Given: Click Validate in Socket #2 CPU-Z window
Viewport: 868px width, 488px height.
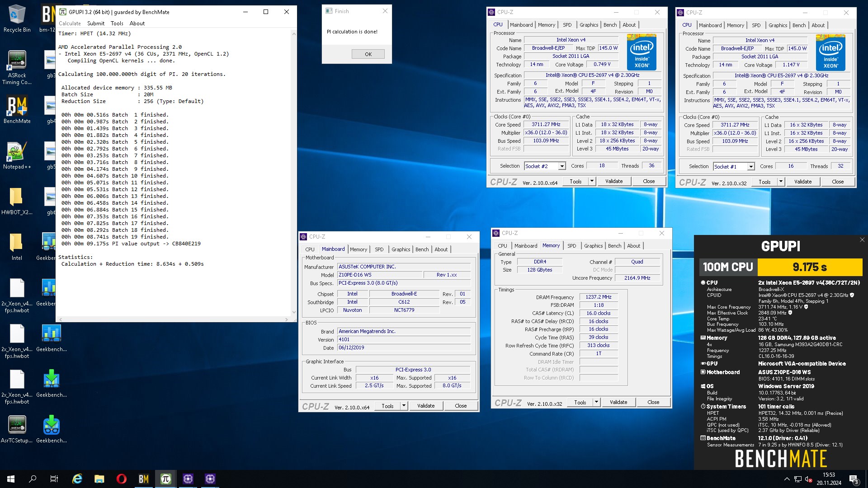Looking at the screenshot, I should coord(613,181).
